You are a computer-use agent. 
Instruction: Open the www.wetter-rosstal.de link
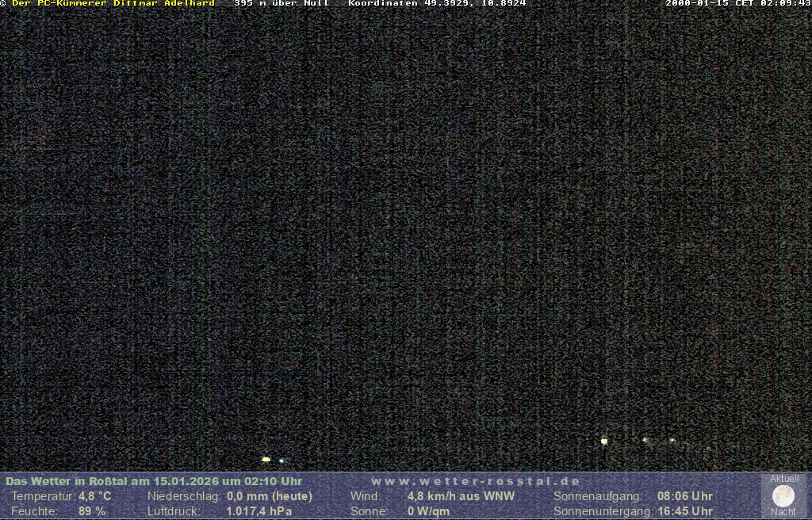tap(476, 481)
